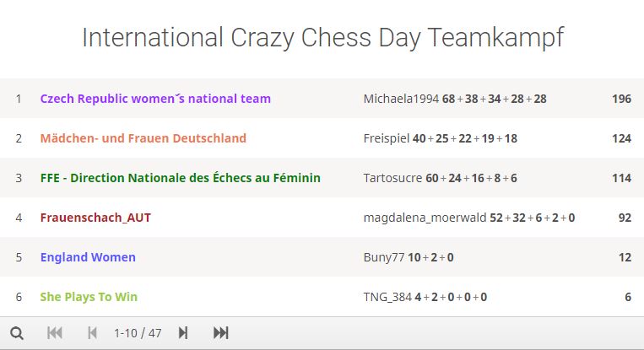644x350 pixels.
Task: Open Czech Republic women's national team
Action: pyautogui.click(x=155, y=99)
